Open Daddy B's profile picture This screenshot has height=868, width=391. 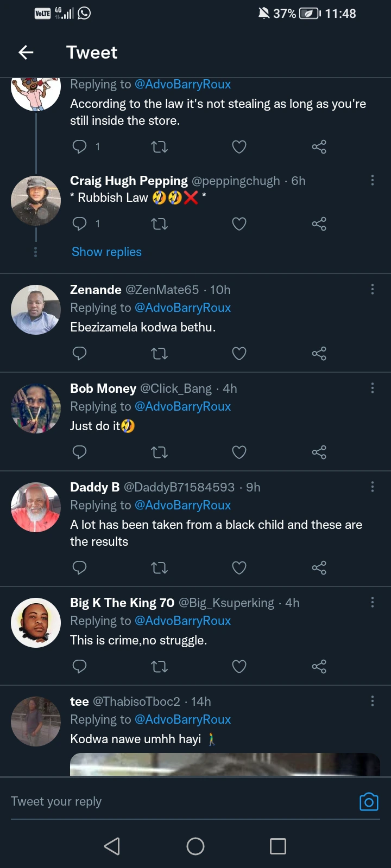click(x=36, y=507)
